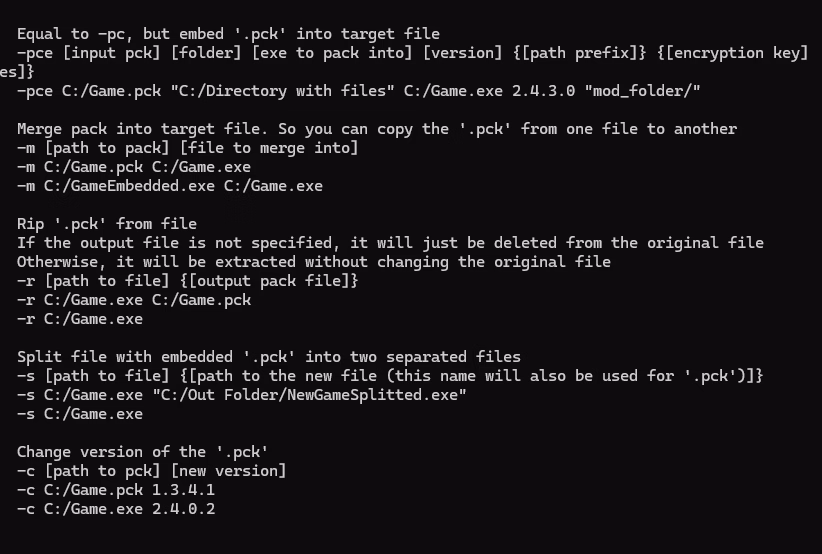Image resolution: width=822 pixels, height=554 pixels.
Task: Click the '-c C:/Game.pck 1.3.4.1' example
Action: click(x=116, y=490)
